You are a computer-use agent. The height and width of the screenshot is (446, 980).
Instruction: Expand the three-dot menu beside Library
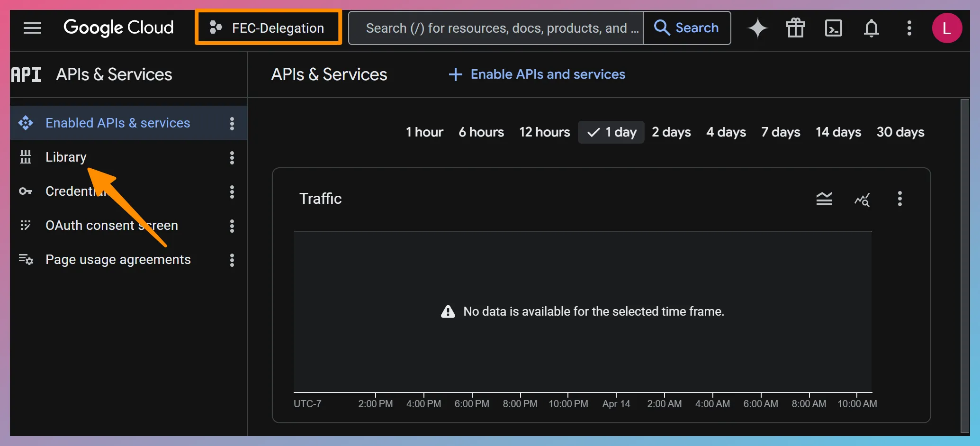(x=232, y=157)
